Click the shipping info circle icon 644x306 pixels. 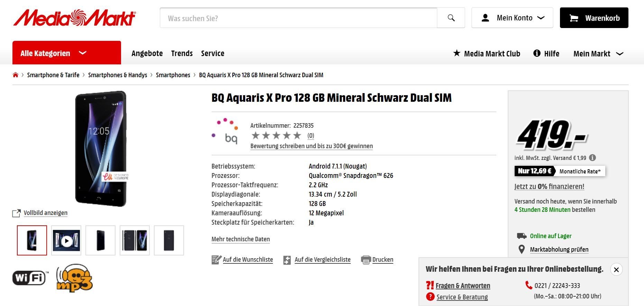coord(592,158)
